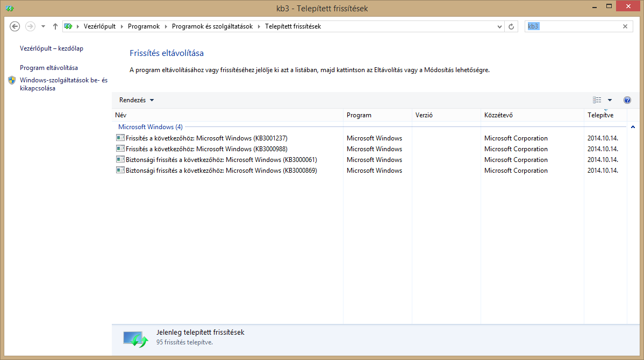
Task: Click Telepített frissítések breadcrumb
Action: (x=293, y=26)
